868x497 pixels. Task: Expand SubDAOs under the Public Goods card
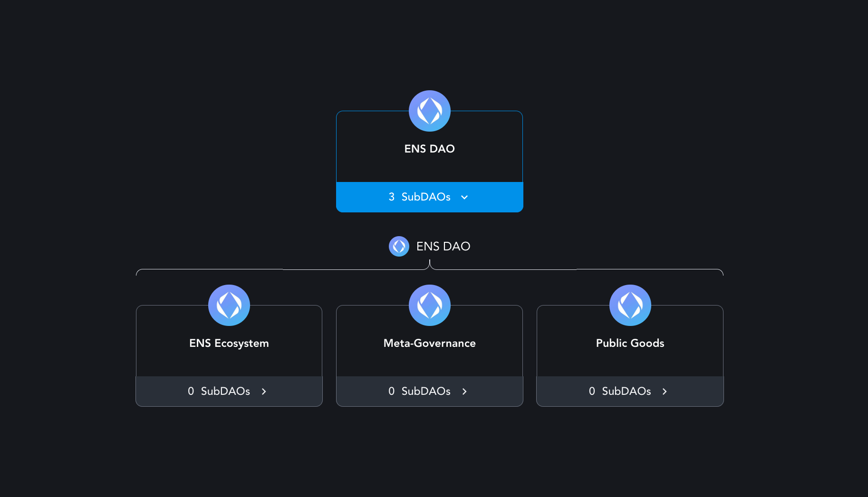[630, 391]
